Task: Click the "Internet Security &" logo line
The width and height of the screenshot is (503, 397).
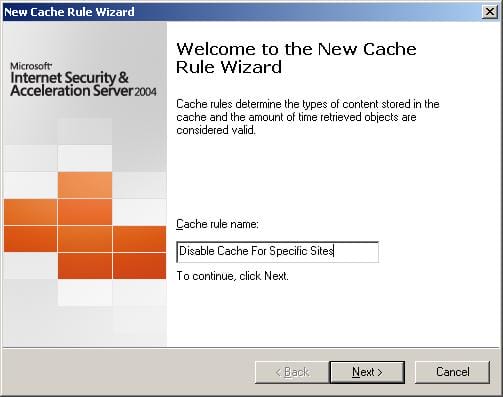Action: pyautogui.click(x=69, y=78)
